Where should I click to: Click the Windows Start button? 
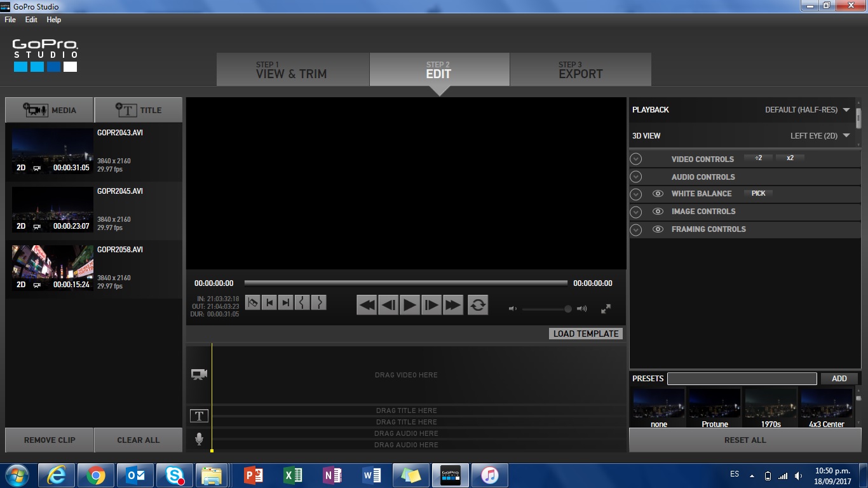[x=17, y=475]
